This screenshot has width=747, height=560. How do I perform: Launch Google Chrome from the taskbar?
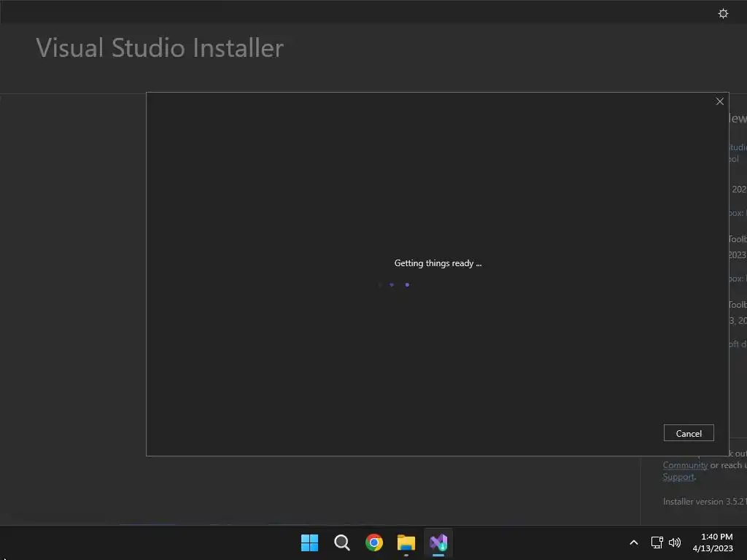coord(374,542)
